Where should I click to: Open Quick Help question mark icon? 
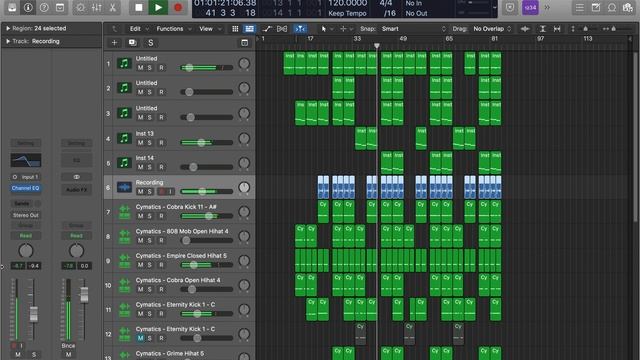pyautogui.click(x=44, y=7)
